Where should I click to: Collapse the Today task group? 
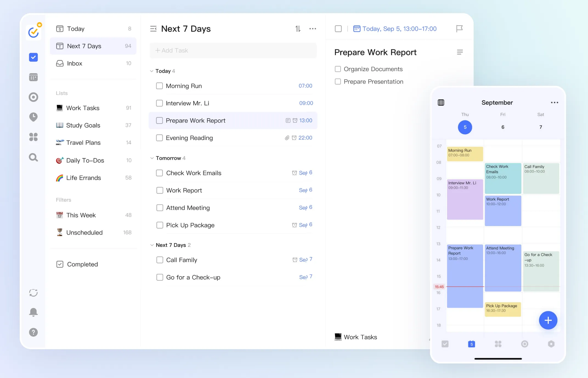pos(152,71)
